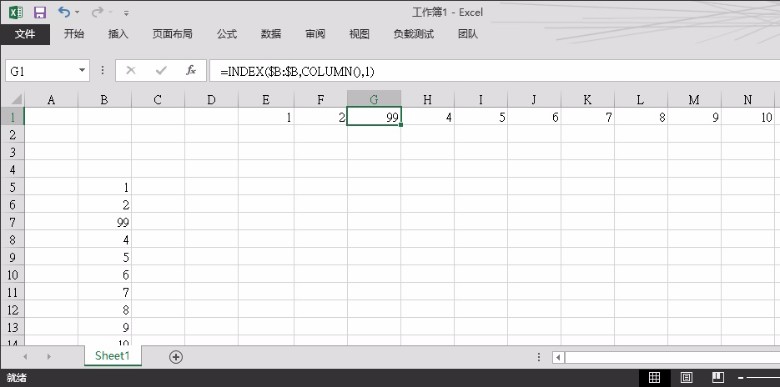The height and width of the screenshot is (387, 780).
Task: Switch to Normal view in status bar
Action: tap(655, 377)
